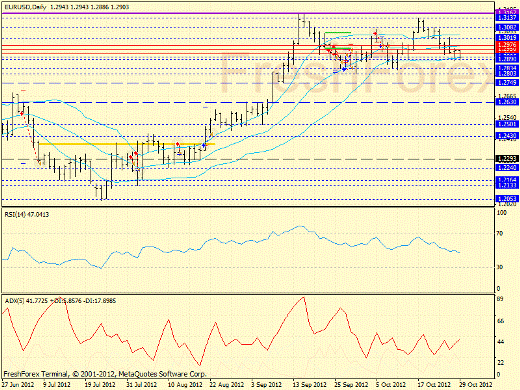Click the 1.2630 price level label
Viewport: 520px width, 390px height.
507,102
